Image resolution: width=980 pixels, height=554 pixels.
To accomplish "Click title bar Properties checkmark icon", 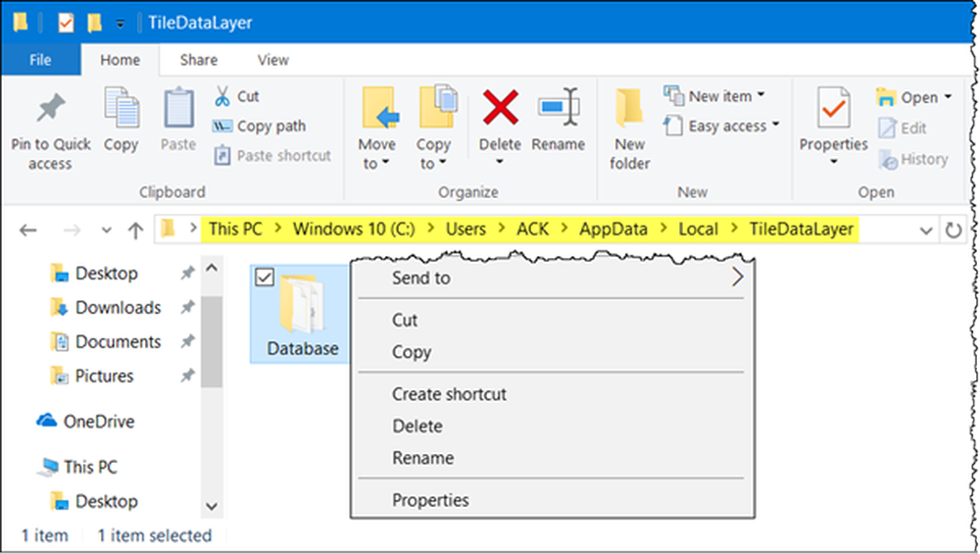I will [66, 24].
